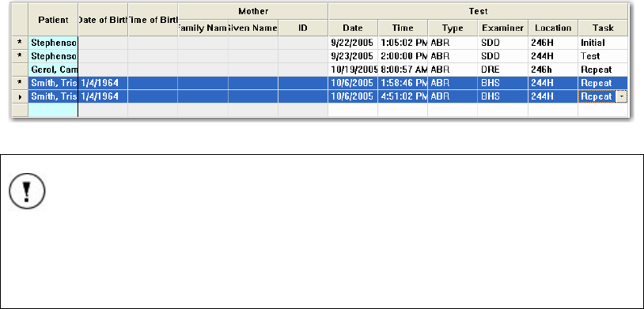Click the Repeat task cell in the Gerol, Cam row
The height and width of the screenshot is (309, 644).
(x=603, y=70)
